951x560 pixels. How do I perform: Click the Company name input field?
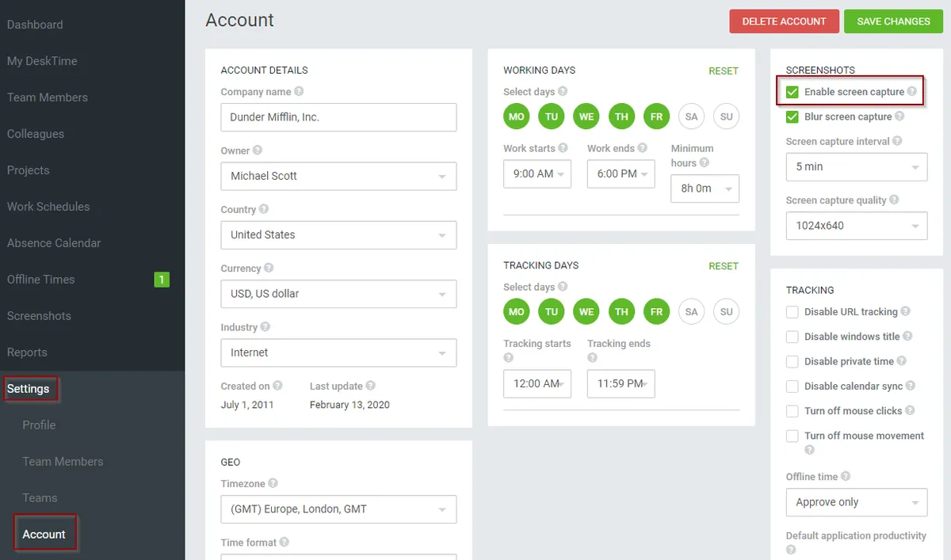tap(338, 117)
